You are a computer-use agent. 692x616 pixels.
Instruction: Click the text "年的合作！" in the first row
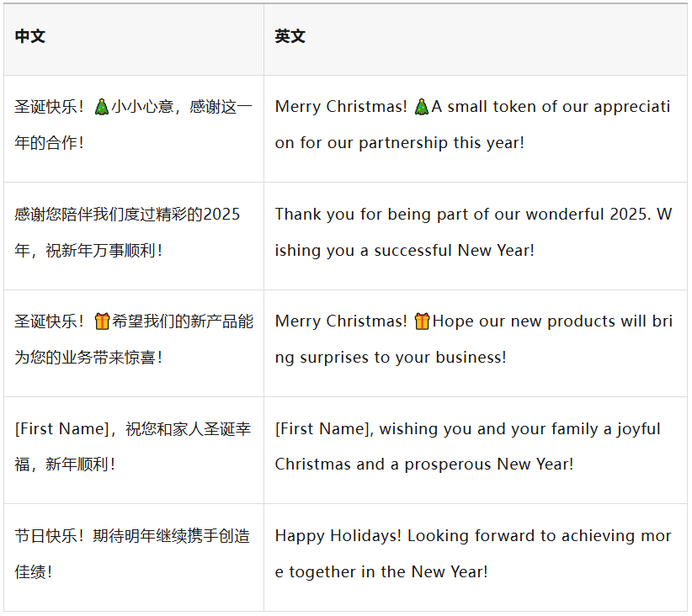(x=50, y=143)
